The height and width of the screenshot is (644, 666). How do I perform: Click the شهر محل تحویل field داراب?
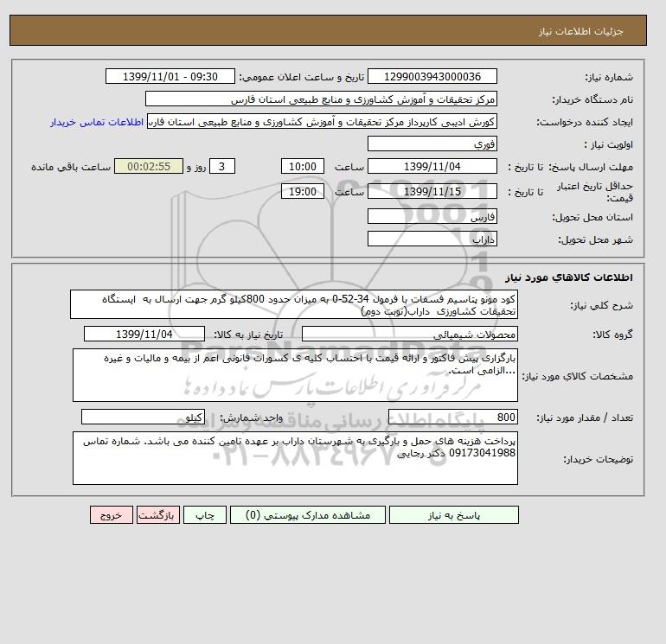click(x=432, y=239)
